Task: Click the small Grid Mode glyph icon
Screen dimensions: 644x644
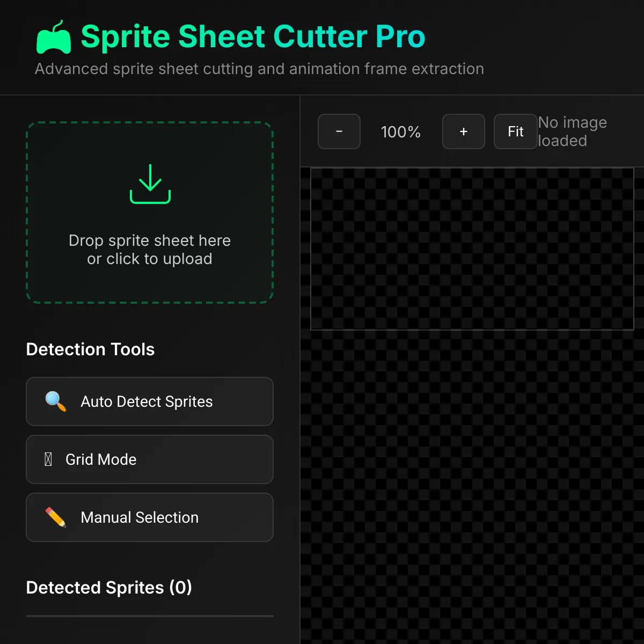Action: pos(48,459)
